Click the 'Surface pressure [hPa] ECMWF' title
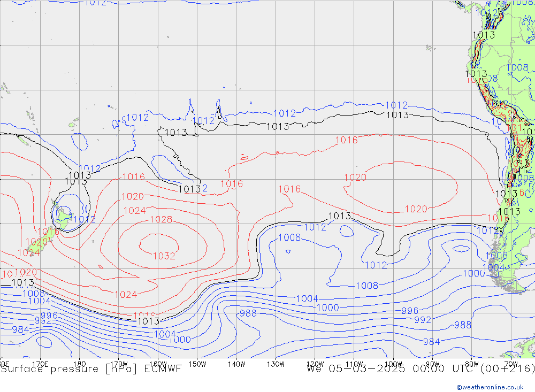 pyautogui.click(x=91, y=369)
